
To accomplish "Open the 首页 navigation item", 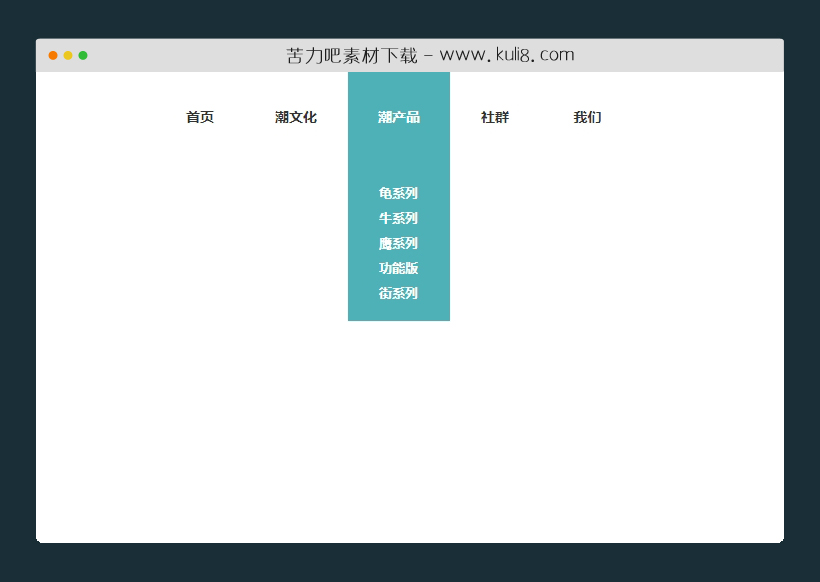I will (x=199, y=117).
